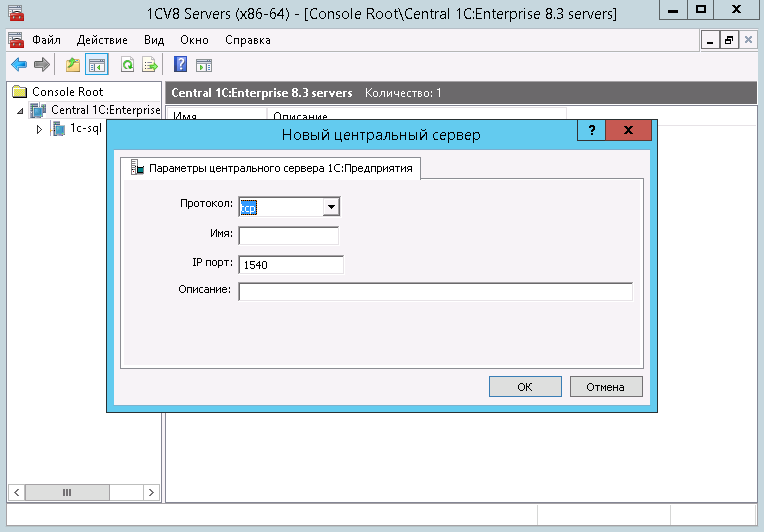Toggle Show/Hide Action Pane toolbar icon
Screen dimensions: 764x532
pos(204,65)
